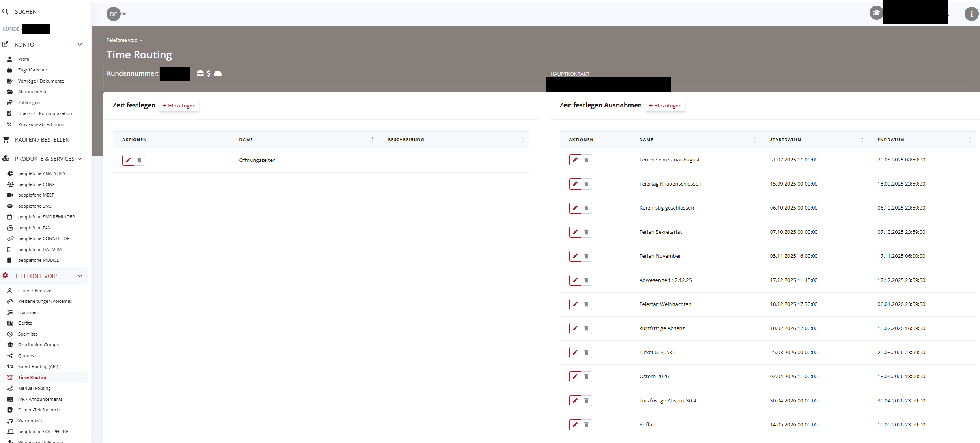Edit the Öffnungszeiten time entry

128,160
